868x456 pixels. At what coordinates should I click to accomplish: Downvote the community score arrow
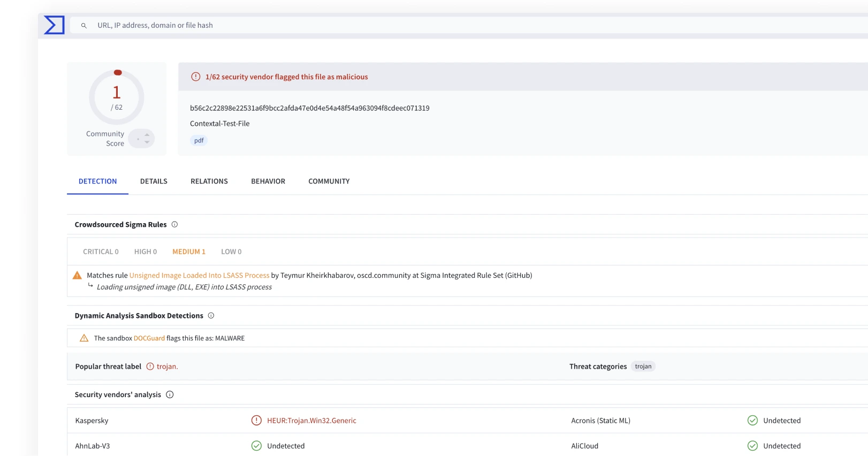[147, 142]
